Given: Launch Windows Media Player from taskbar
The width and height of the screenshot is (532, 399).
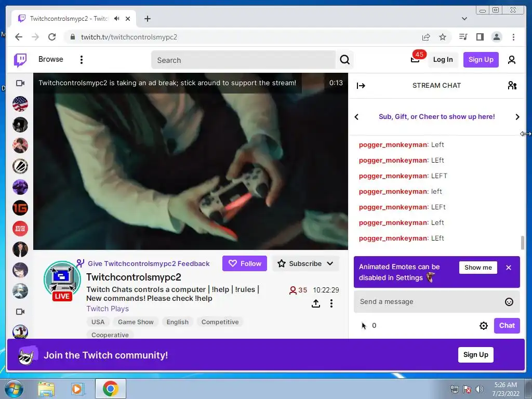Looking at the screenshot, I should [x=77, y=389].
